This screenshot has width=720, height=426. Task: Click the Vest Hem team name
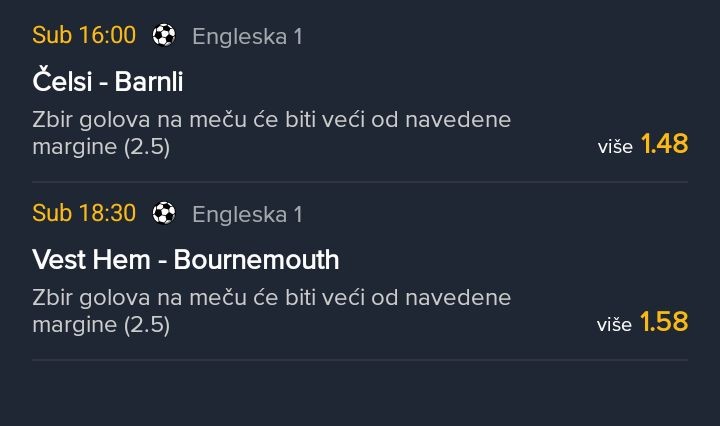(92, 260)
